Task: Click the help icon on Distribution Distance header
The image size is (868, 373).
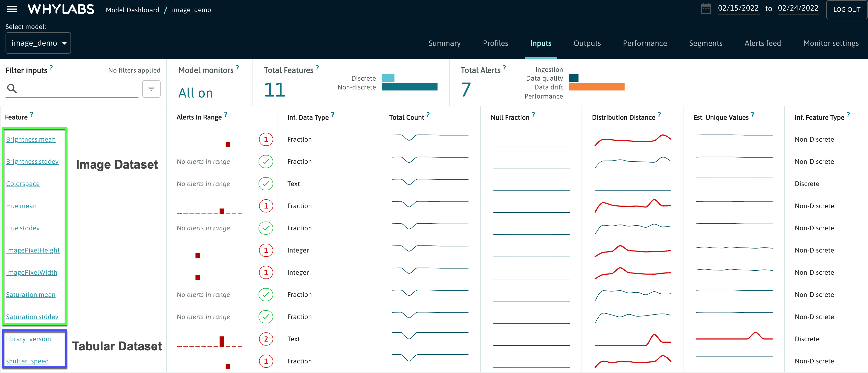Action: (x=659, y=114)
